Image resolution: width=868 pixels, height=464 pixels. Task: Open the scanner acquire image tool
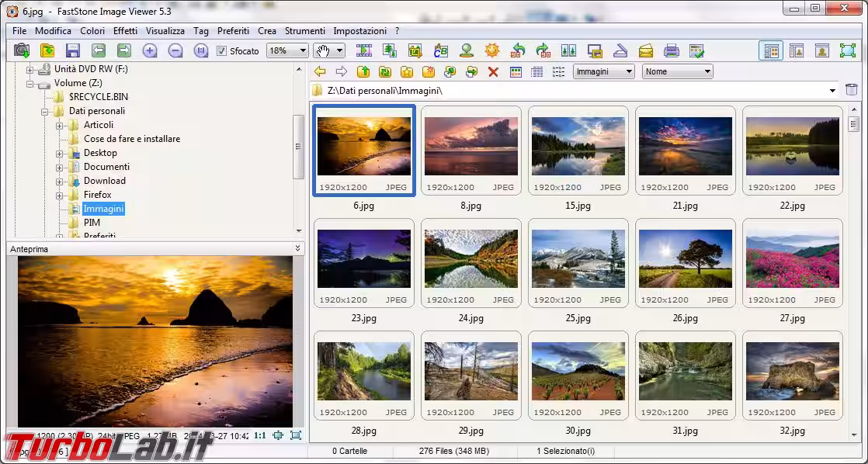[x=620, y=51]
